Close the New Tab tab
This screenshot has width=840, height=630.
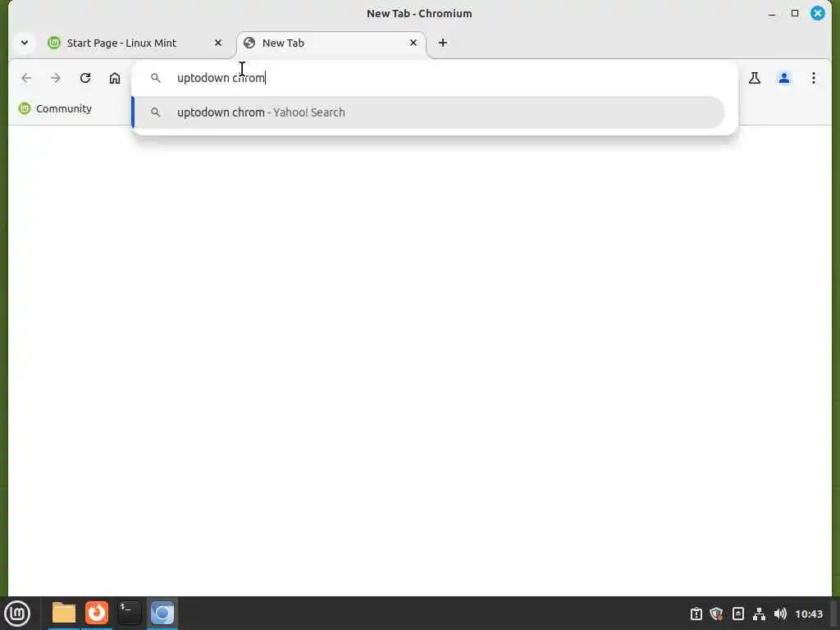tap(413, 43)
